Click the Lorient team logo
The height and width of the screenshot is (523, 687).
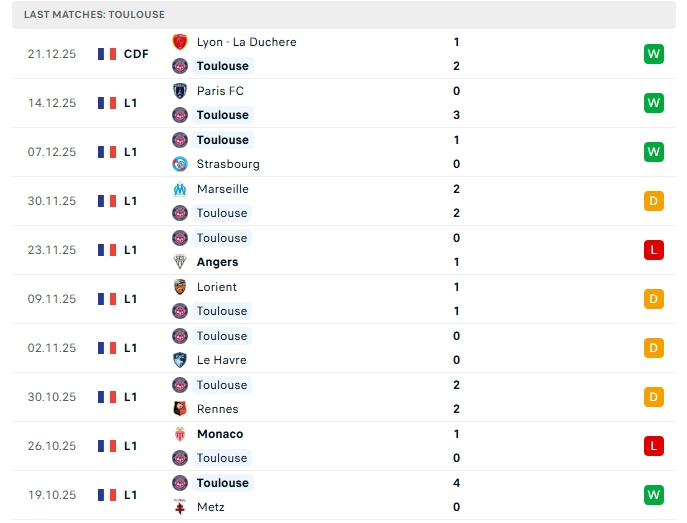(180, 287)
